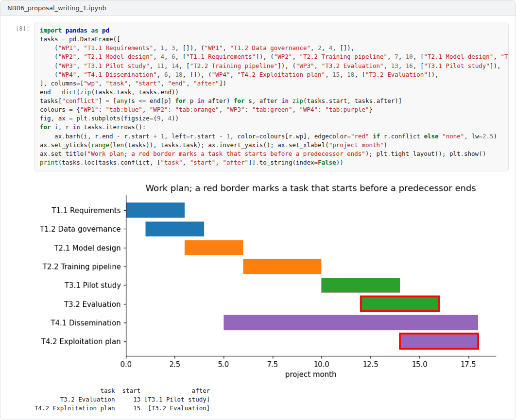The width and height of the screenshot is (516, 420).
Task: Click the 'colours = {' dictionary code line
Action: coord(206,110)
